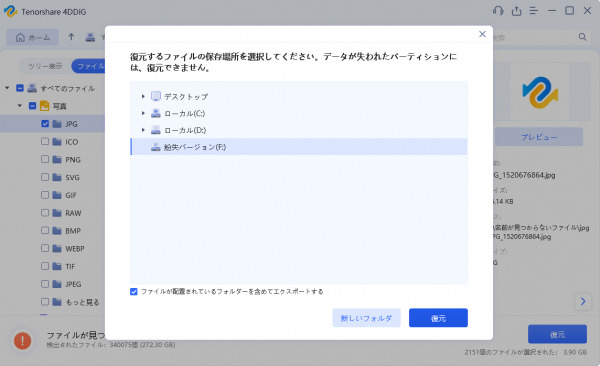Image resolution: width=600 pixels, height=366 pixels.
Task: Open the hamburger menu icon in title bar
Action: (533, 11)
